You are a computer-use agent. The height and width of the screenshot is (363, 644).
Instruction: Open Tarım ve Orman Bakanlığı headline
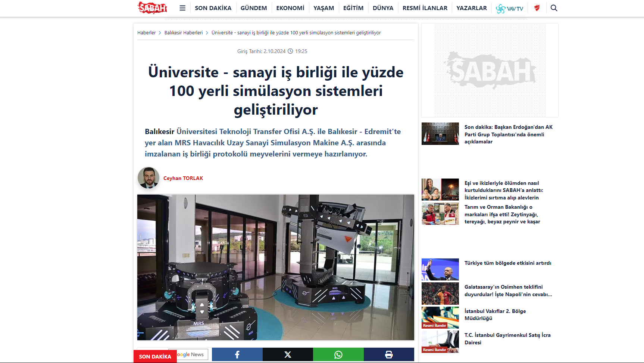(x=502, y=214)
